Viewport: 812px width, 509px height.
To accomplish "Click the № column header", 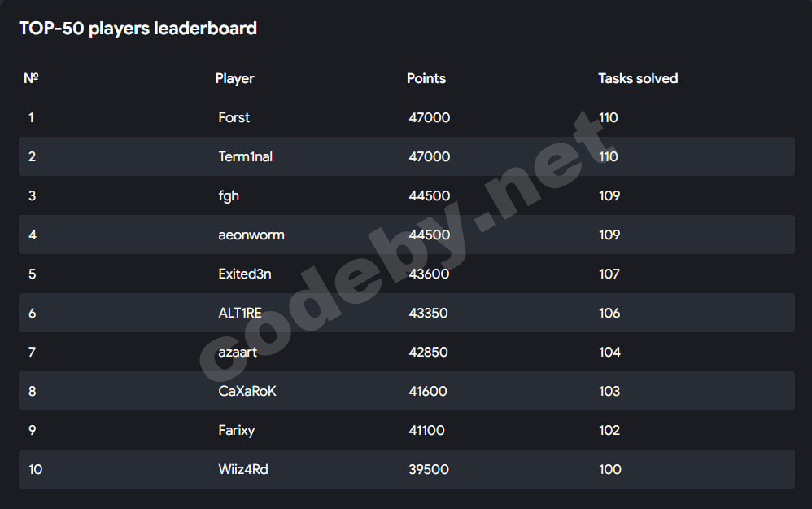I will click(x=32, y=78).
